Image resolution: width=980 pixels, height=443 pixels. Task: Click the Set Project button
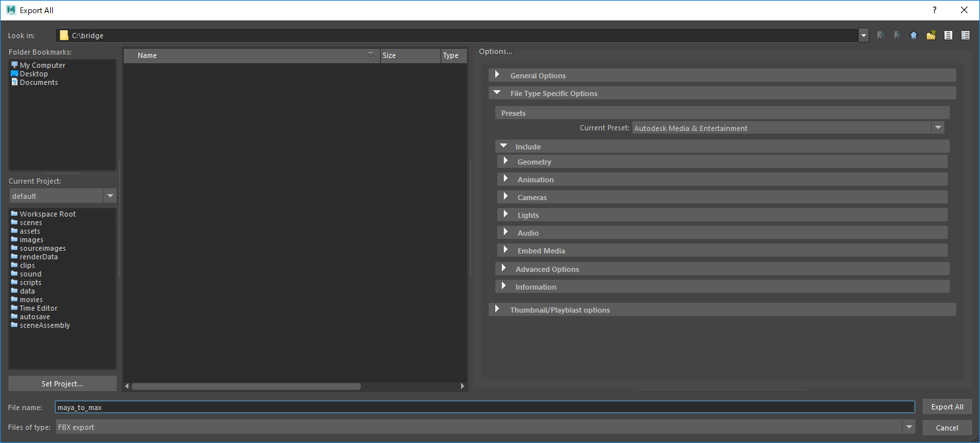63,384
